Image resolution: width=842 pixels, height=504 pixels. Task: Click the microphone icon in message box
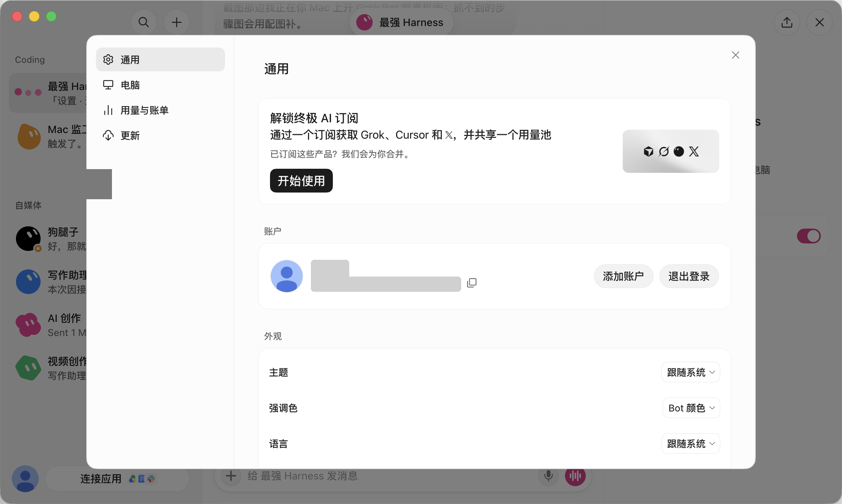pos(548,476)
